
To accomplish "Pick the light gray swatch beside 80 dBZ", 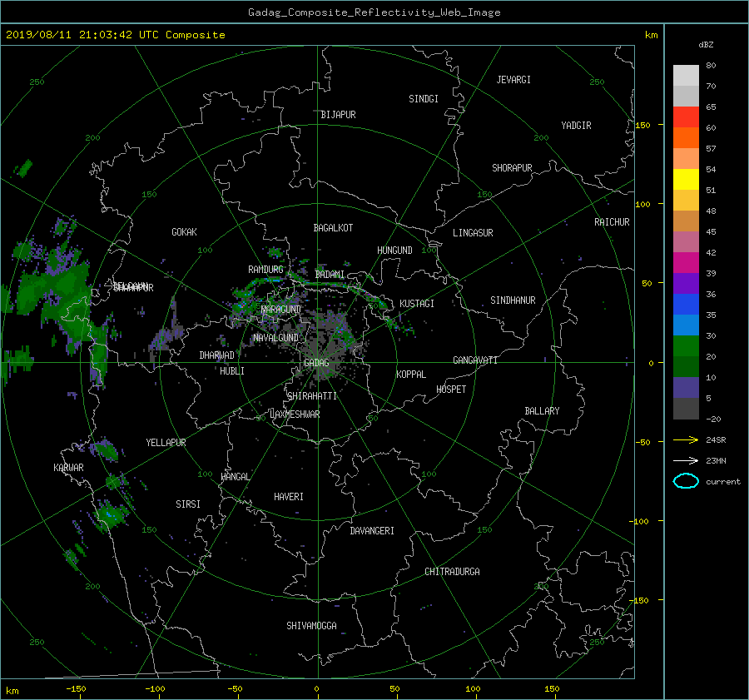I will tap(686, 75).
